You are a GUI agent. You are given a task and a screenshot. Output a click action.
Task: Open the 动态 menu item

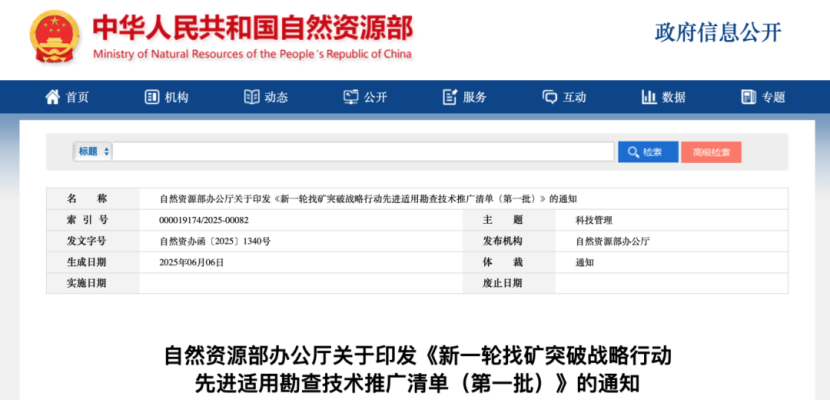[276, 97]
